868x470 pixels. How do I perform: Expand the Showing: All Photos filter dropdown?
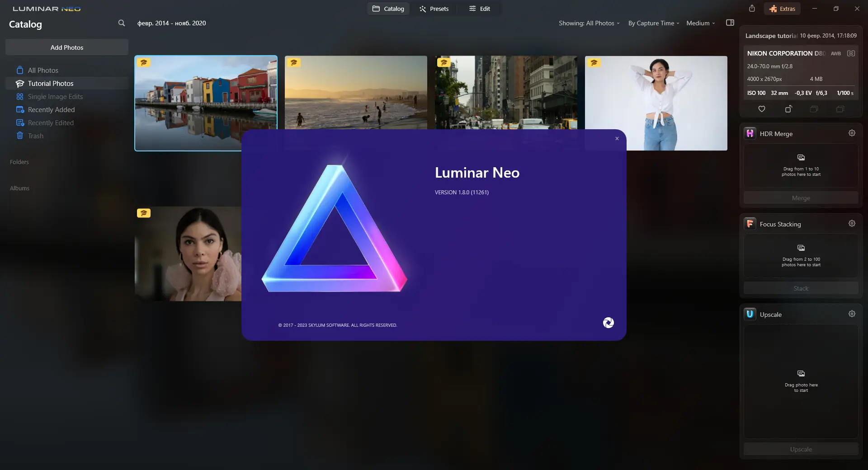[589, 23]
